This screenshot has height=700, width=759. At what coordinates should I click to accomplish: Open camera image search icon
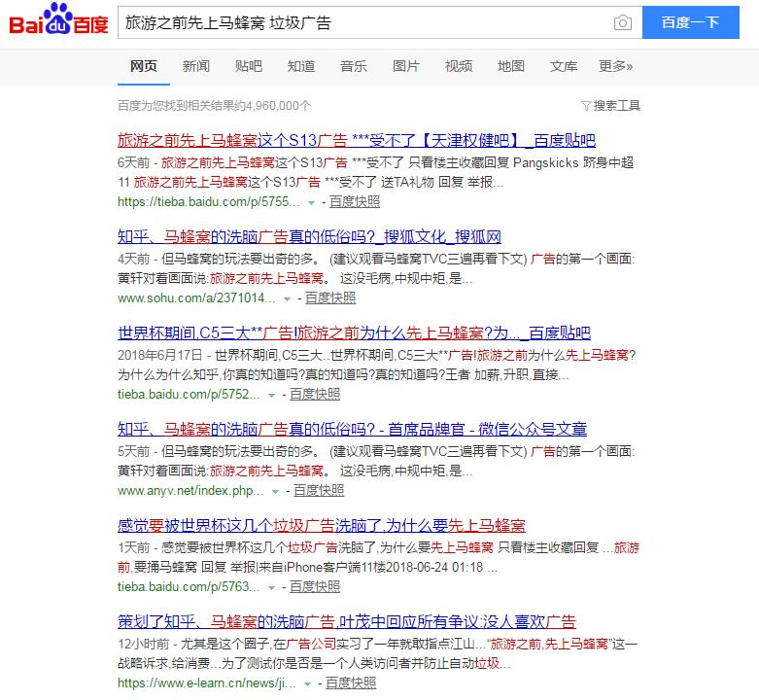[623, 22]
